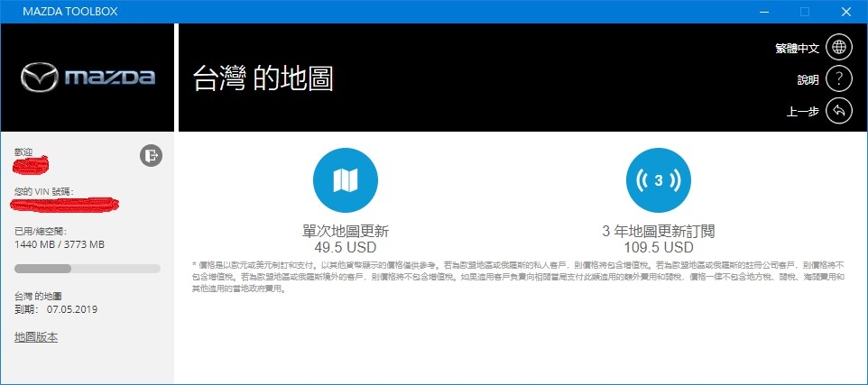The image size is (868, 385).
Task: Open the language selector globe icon
Action: click(x=838, y=48)
